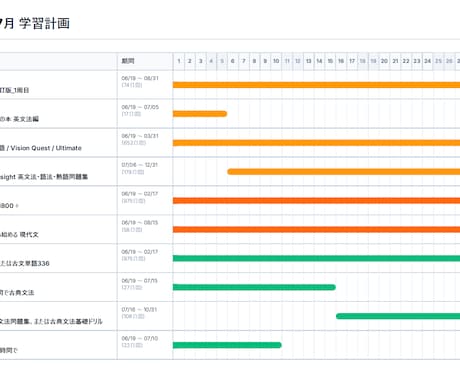Click the green bar for 古文単語336

pyautogui.click(x=316, y=258)
